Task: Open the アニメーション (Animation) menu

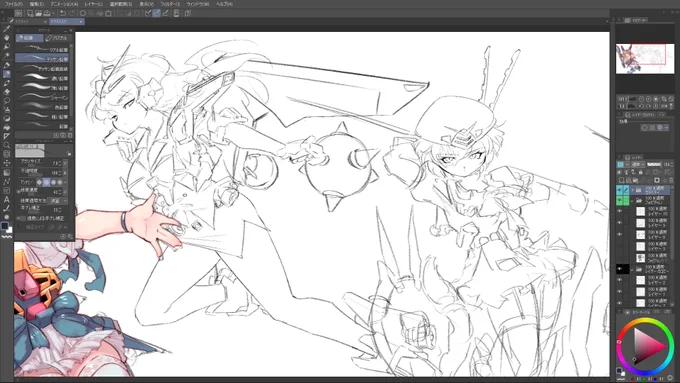Action: click(64, 4)
